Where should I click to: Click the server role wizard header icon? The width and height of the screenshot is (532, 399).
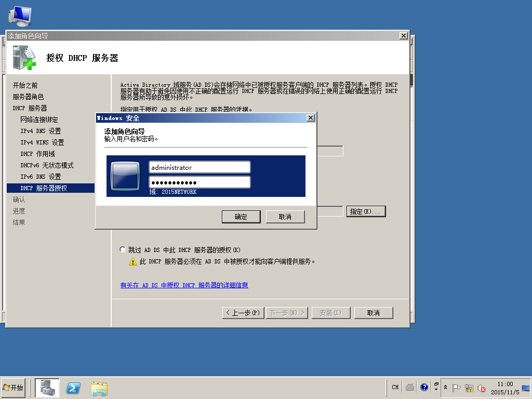pos(24,58)
